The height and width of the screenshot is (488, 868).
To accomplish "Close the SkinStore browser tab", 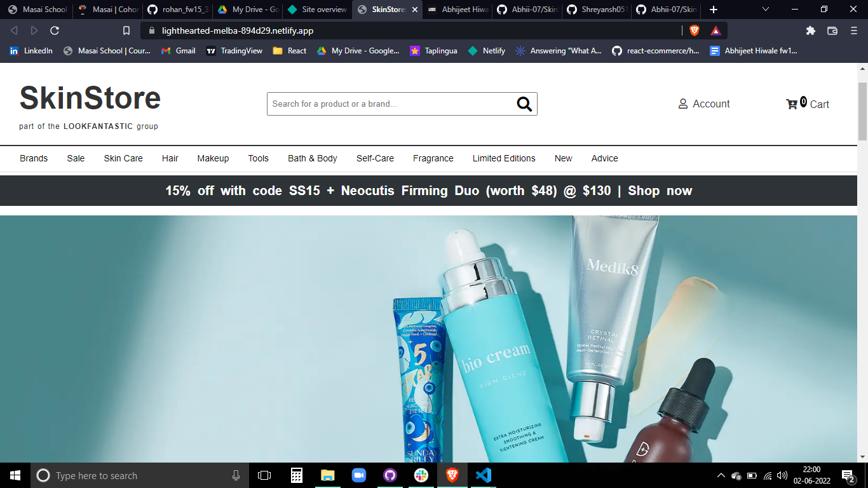I will coord(415,10).
